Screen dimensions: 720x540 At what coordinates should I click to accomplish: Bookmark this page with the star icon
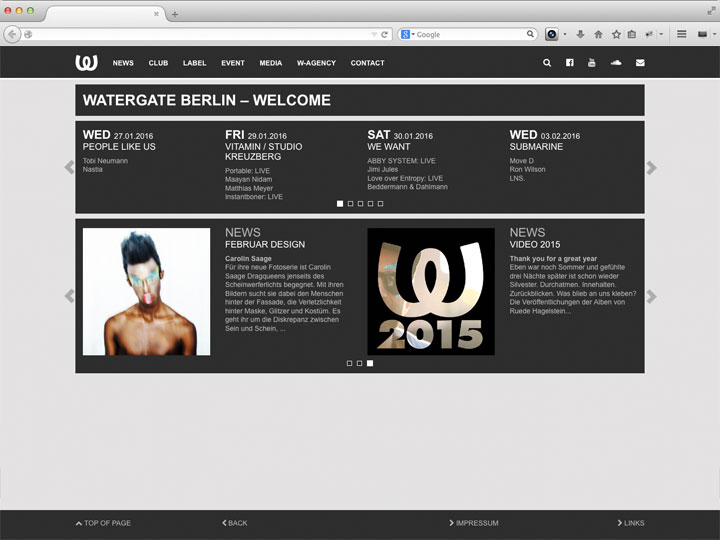(616, 34)
